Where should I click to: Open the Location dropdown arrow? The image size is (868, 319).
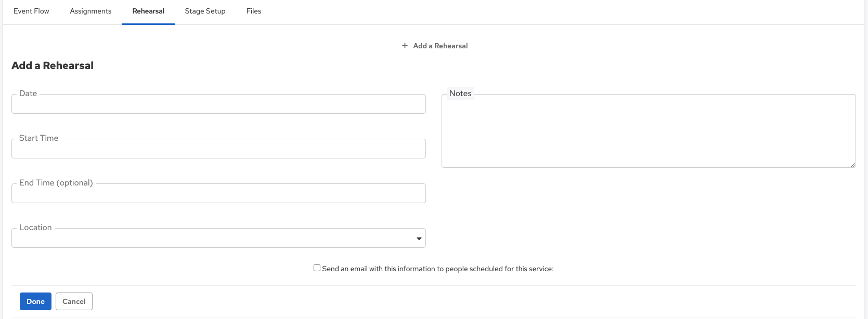(419, 238)
